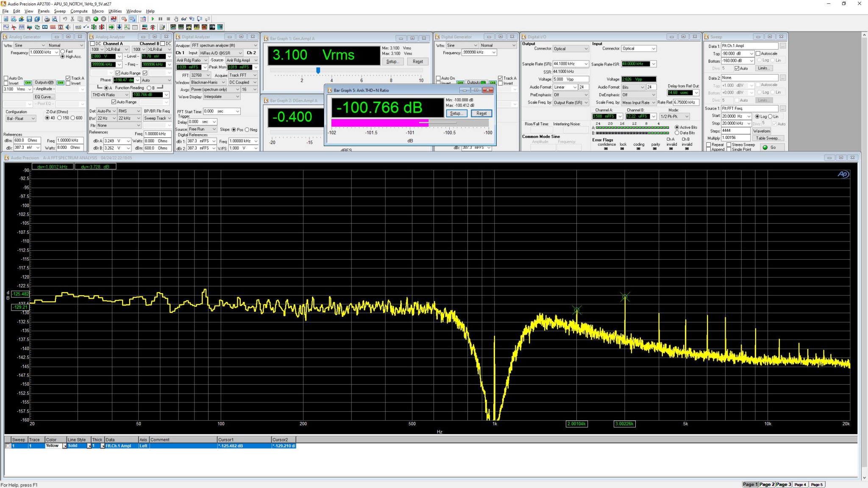Viewport: 868px width, 488px height.
Task: Open Output Sample Rate 44.1000 kHz dropdown
Action: [571, 64]
